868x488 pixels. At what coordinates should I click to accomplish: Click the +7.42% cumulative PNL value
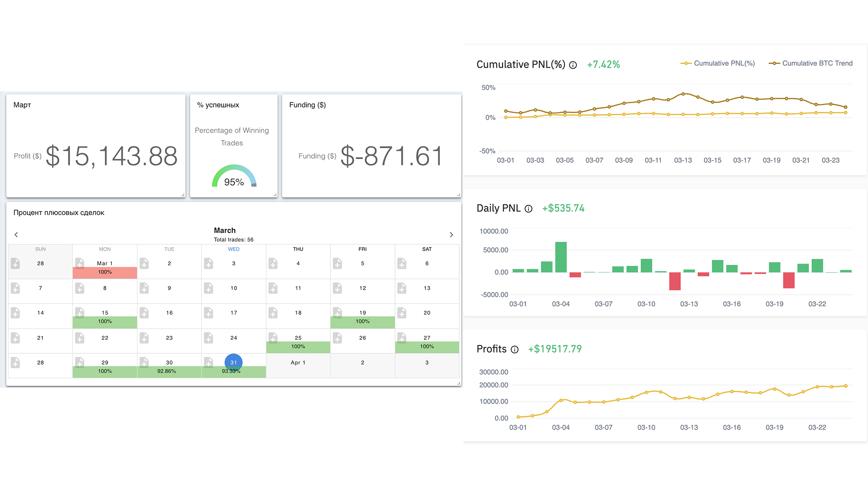[x=604, y=65]
